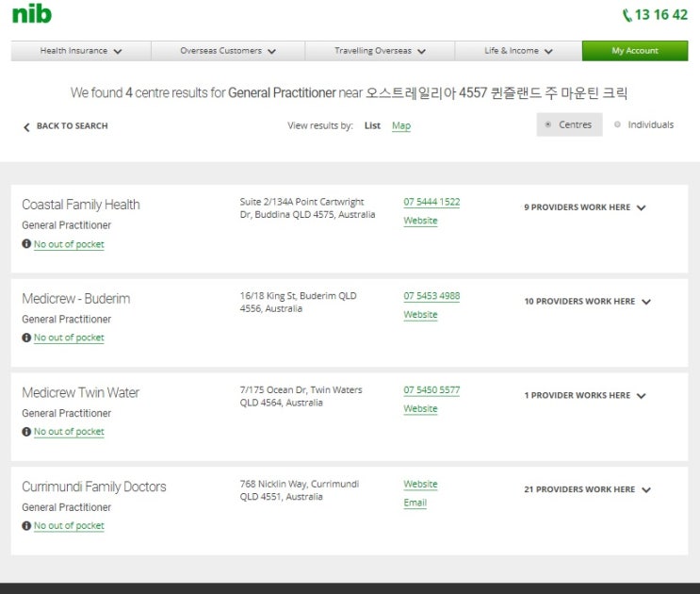
Task: Call Medicrew Twin Water 07 5450 5577
Action: [x=431, y=390]
